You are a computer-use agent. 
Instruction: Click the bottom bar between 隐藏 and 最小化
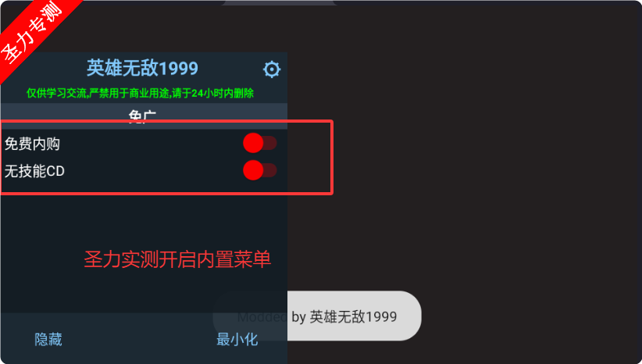(x=139, y=340)
